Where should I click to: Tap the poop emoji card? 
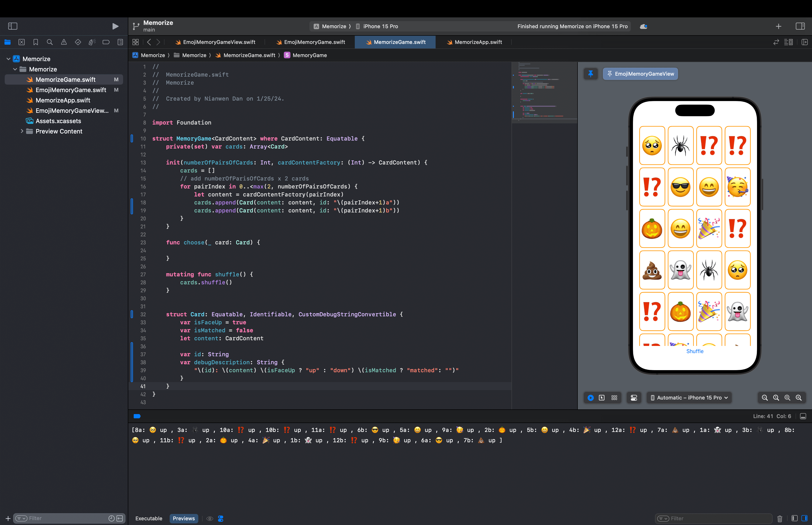(x=652, y=270)
